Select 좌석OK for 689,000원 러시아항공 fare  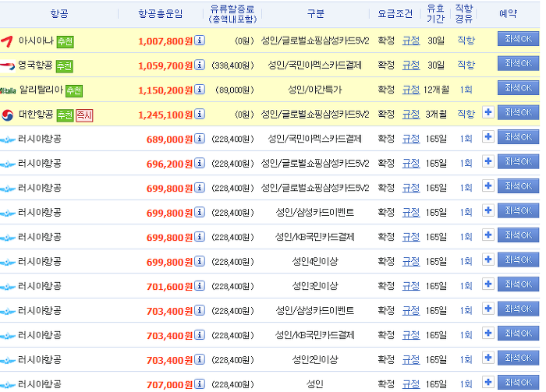[518, 137]
